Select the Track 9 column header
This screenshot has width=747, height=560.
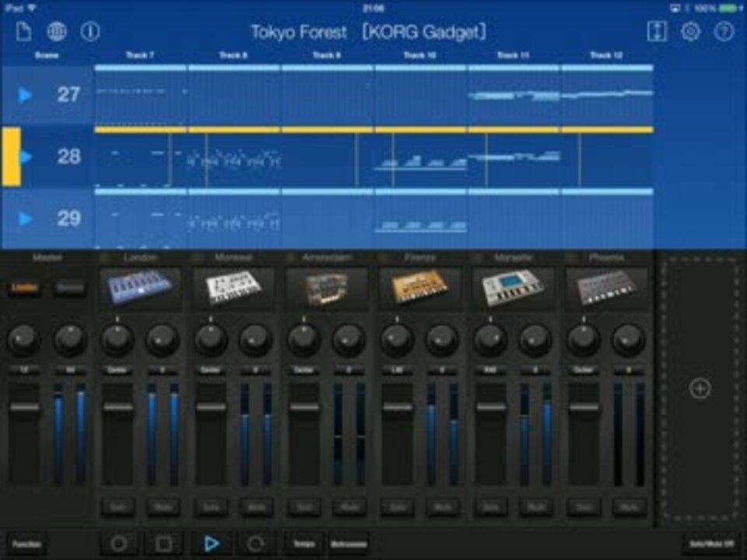[x=327, y=55]
